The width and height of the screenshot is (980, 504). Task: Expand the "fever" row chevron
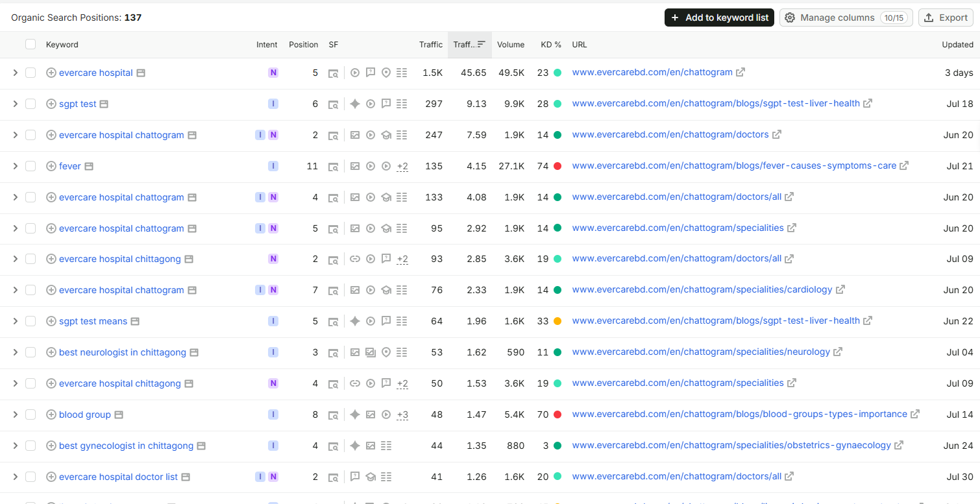(x=16, y=166)
